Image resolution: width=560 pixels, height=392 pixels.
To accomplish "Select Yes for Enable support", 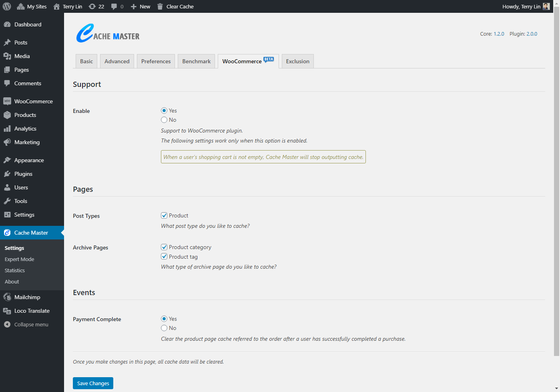I will click(164, 111).
